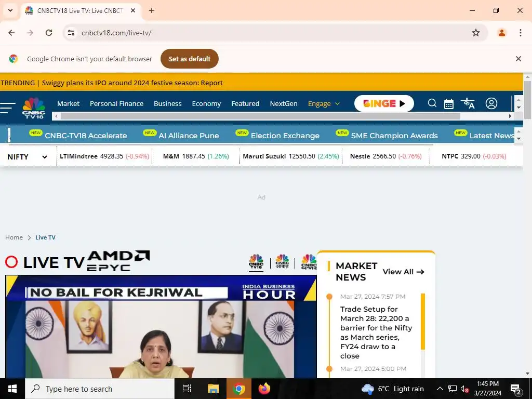Viewport: 532px width, 399px height.
Task: Open Firefox from the taskbar
Action: pos(264,389)
